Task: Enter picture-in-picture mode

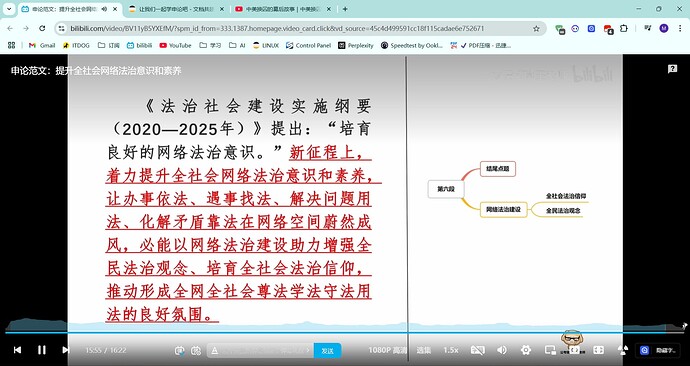Action: coord(550,350)
